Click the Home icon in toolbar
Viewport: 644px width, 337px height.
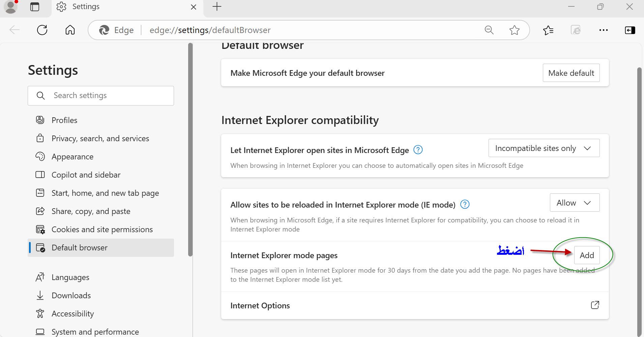click(70, 30)
